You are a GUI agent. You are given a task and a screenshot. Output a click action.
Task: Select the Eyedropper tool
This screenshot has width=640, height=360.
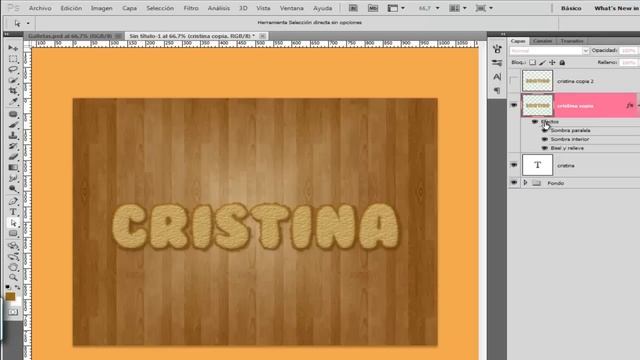tap(13, 101)
